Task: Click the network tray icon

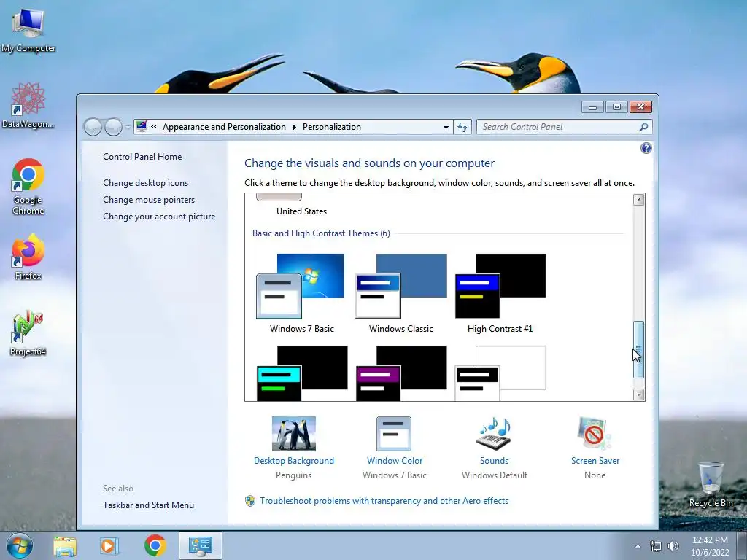Action: 656,547
